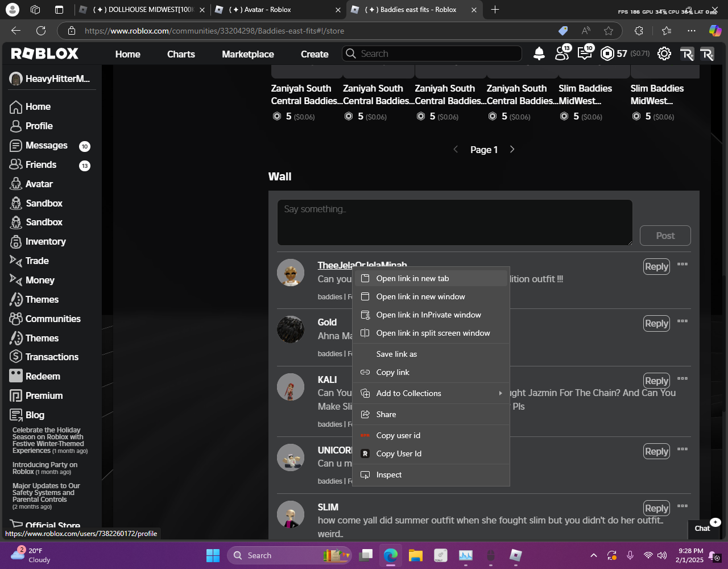The image size is (728, 569).
Task: Choose Save link as
Action: coord(431,354)
